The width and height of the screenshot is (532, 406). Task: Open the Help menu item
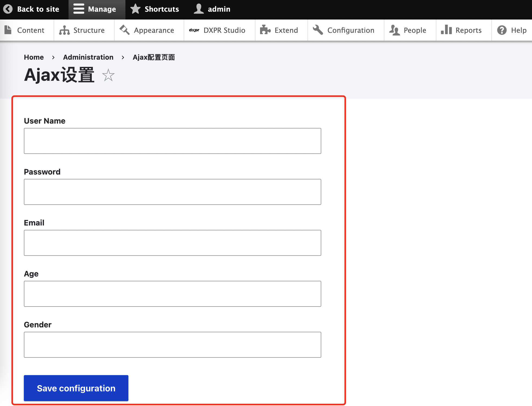coord(518,30)
